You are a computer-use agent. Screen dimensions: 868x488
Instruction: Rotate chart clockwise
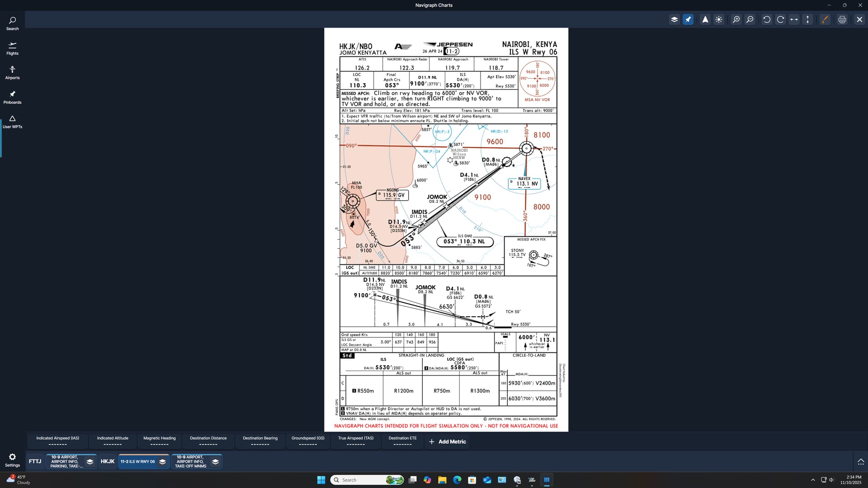pyautogui.click(x=780, y=19)
